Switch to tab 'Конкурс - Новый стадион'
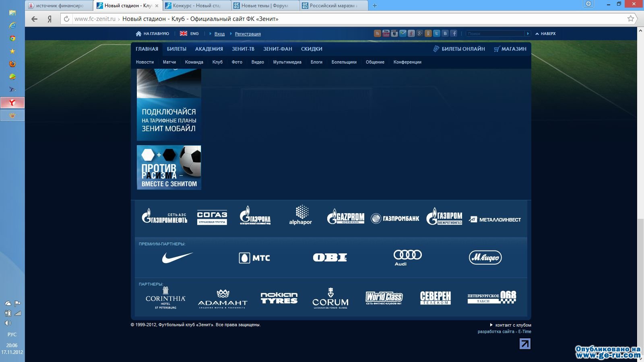The width and height of the screenshot is (644, 362). 197,6
